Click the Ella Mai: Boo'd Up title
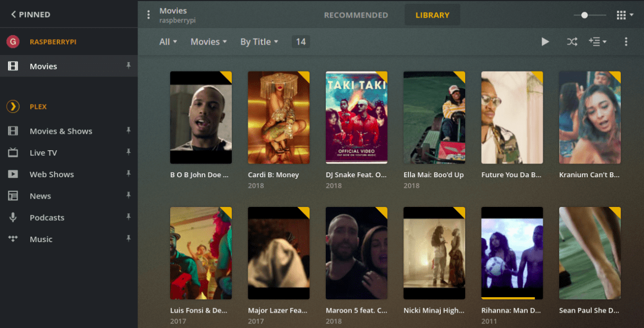 pyautogui.click(x=434, y=175)
